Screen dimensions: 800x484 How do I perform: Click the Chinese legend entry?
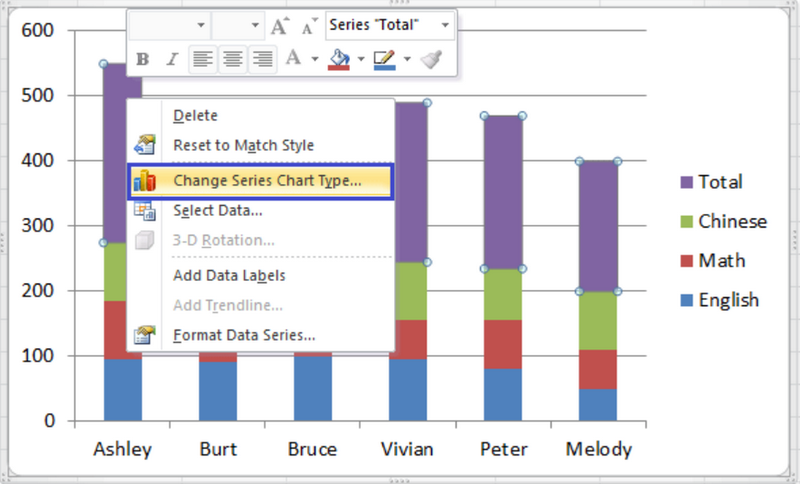[723, 221]
